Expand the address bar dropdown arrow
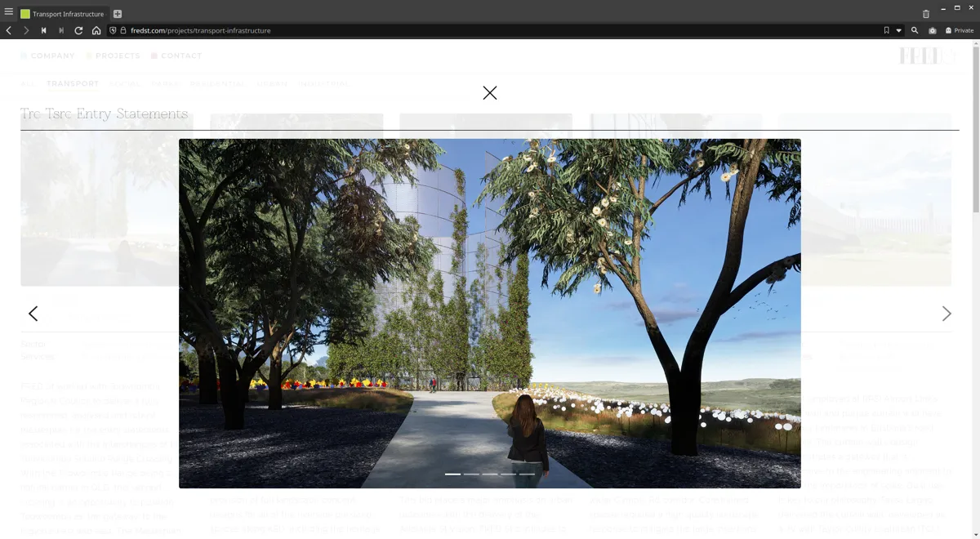 (898, 30)
